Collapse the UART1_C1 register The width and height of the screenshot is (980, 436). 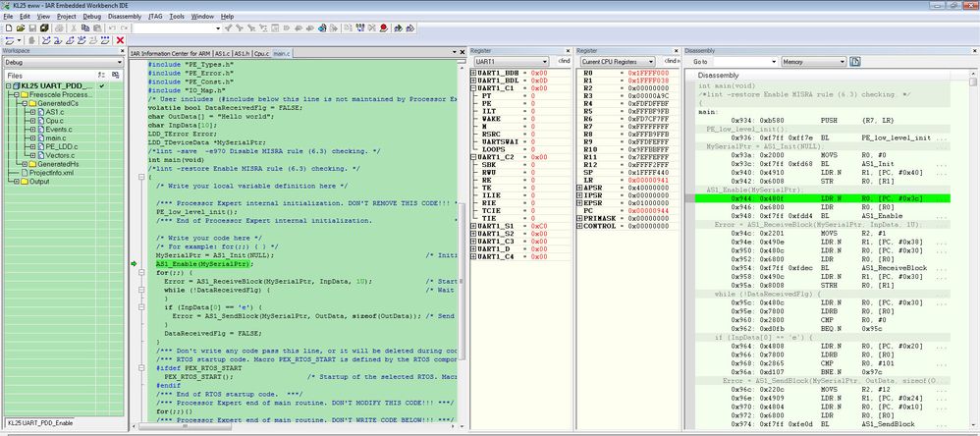[473, 88]
